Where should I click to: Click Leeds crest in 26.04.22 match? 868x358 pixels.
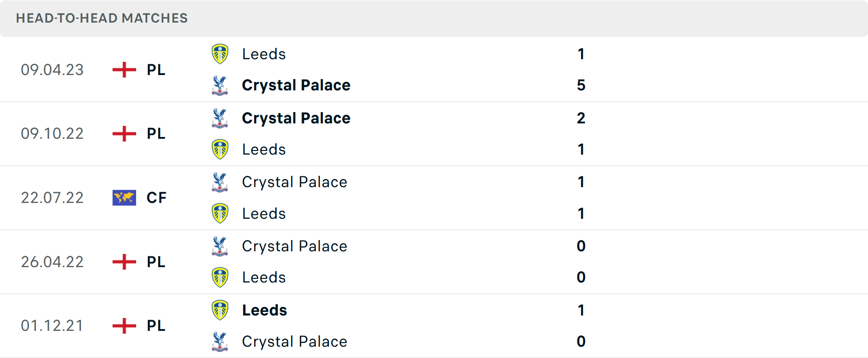tap(220, 278)
